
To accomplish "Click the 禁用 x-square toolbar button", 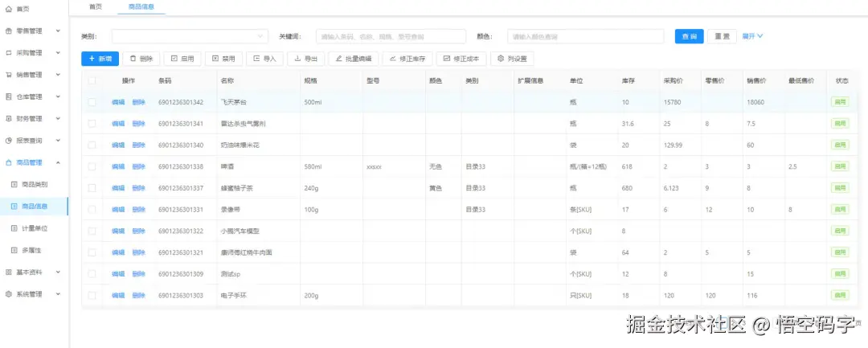I will pyautogui.click(x=223, y=59).
